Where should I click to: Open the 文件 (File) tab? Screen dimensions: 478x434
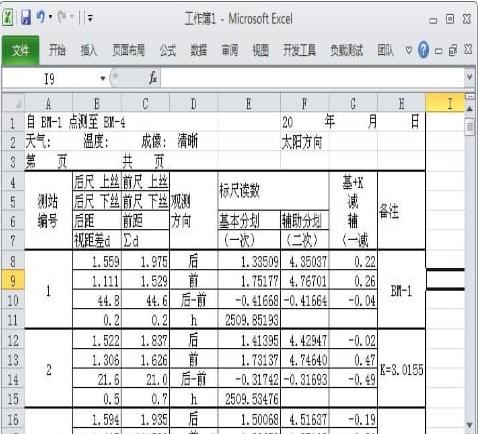pyautogui.click(x=20, y=51)
